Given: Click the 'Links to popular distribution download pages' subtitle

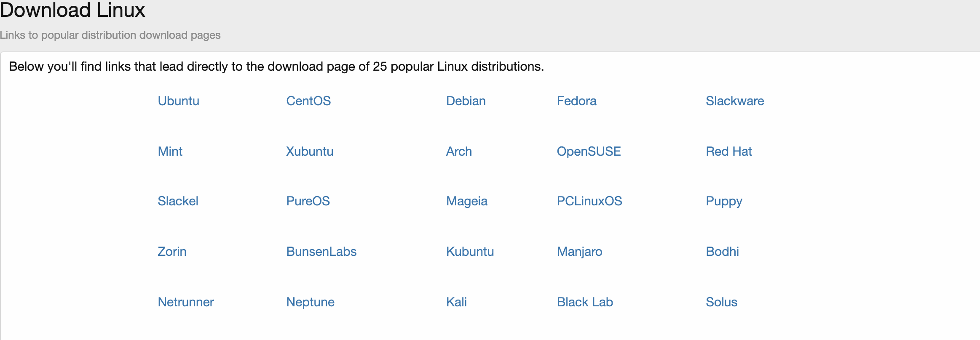Looking at the screenshot, I should pyautogui.click(x=110, y=35).
